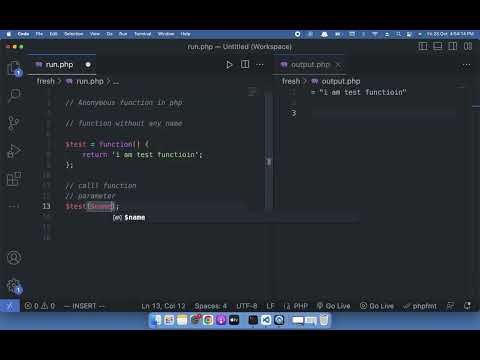
Task: Expand the fresh breadcrumb above run.php
Action: [x=45, y=81]
